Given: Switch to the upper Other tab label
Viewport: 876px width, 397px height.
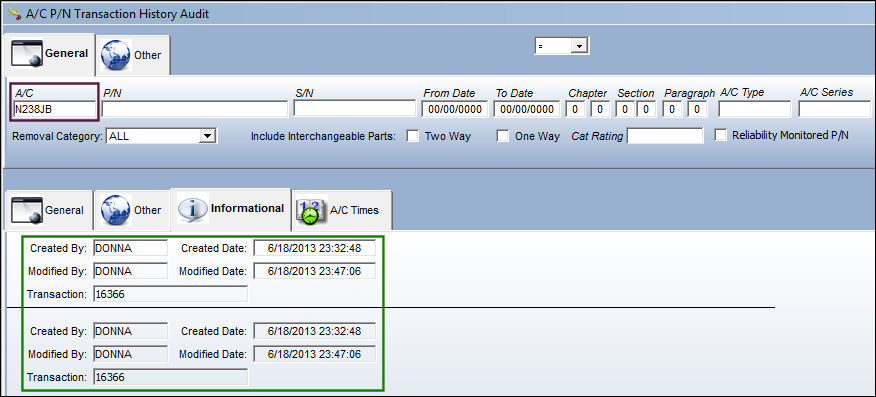Looking at the screenshot, I should click(x=147, y=55).
